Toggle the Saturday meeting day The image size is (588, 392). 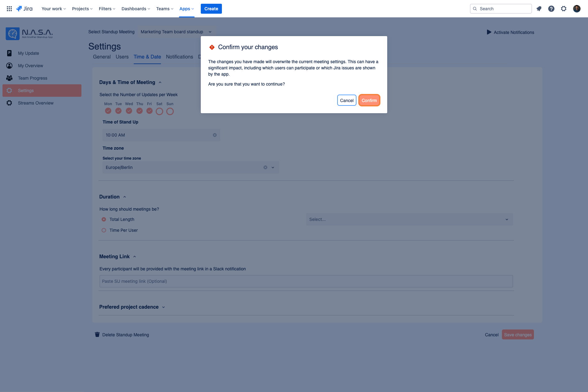(159, 111)
